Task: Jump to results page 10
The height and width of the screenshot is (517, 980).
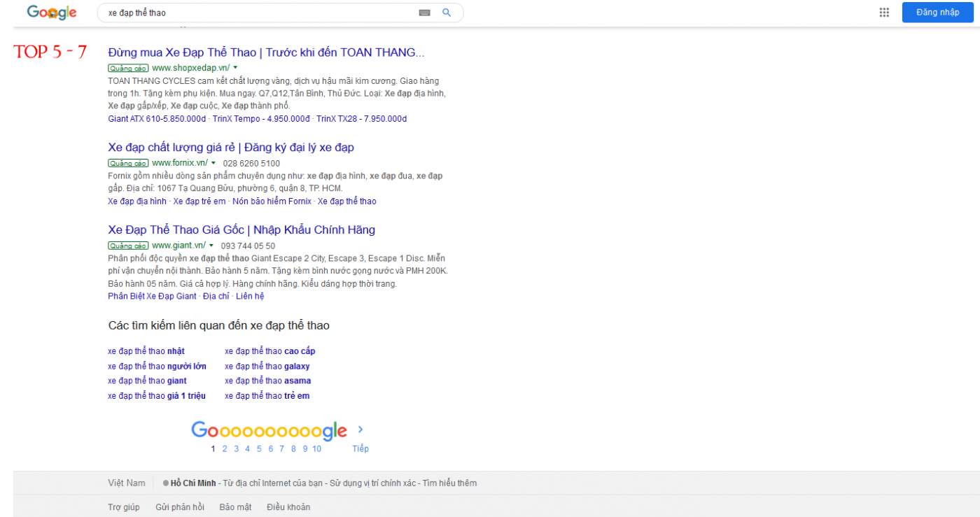Action: (317, 449)
